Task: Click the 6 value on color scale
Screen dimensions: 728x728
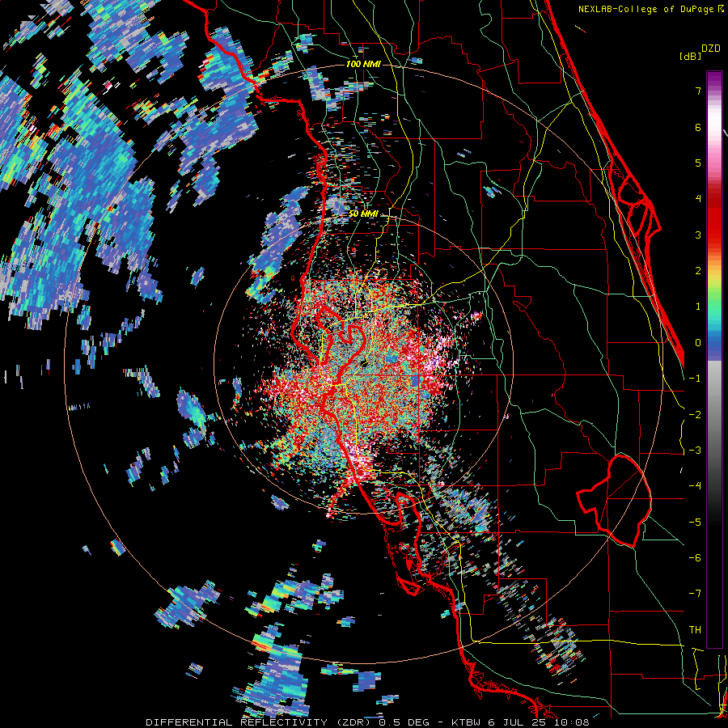Action: click(x=698, y=127)
